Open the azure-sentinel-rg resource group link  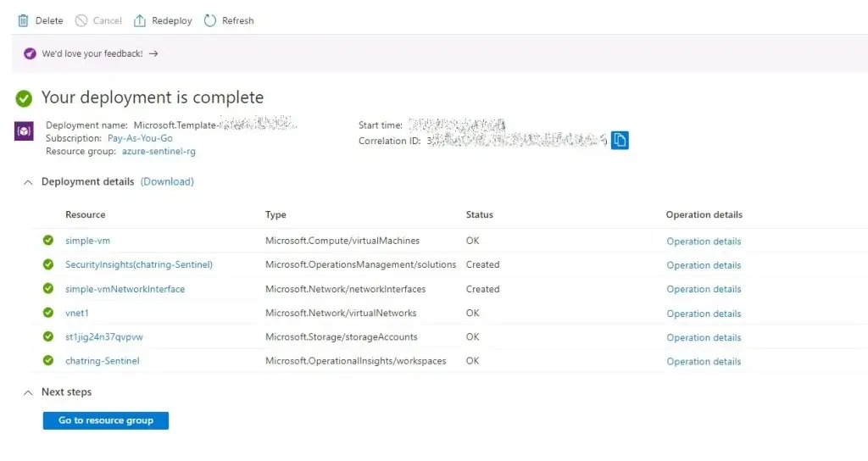pyautogui.click(x=159, y=151)
